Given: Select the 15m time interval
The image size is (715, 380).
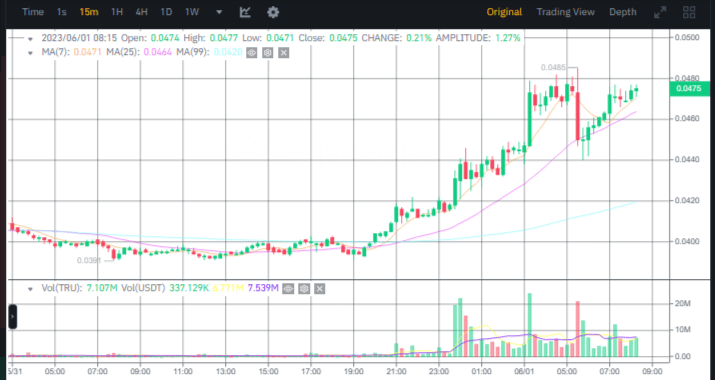Looking at the screenshot, I should (x=88, y=12).
